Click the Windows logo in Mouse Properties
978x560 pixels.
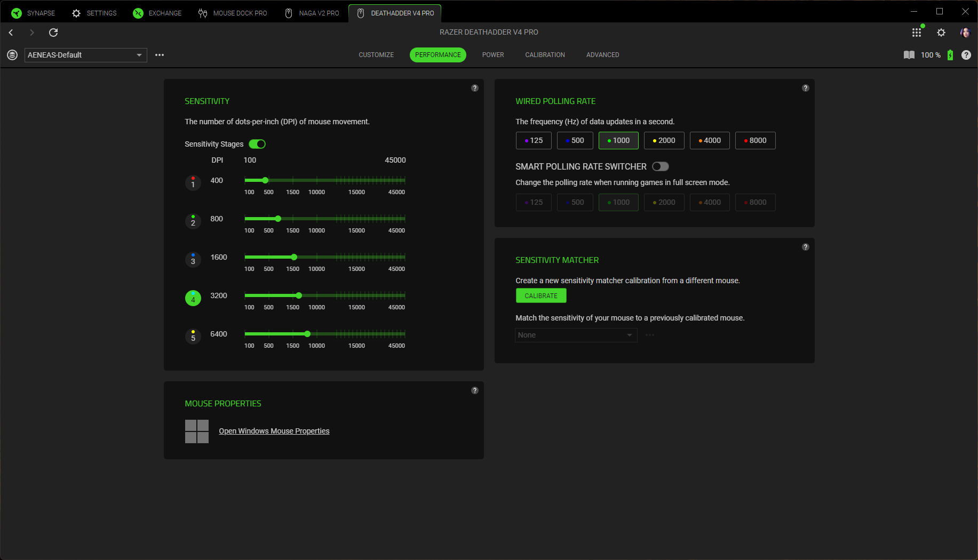tap(197, 431)
